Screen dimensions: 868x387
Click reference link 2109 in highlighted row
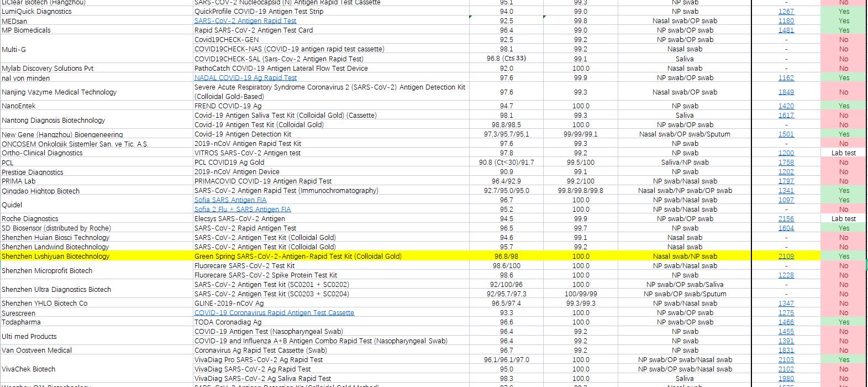point(786,257)
